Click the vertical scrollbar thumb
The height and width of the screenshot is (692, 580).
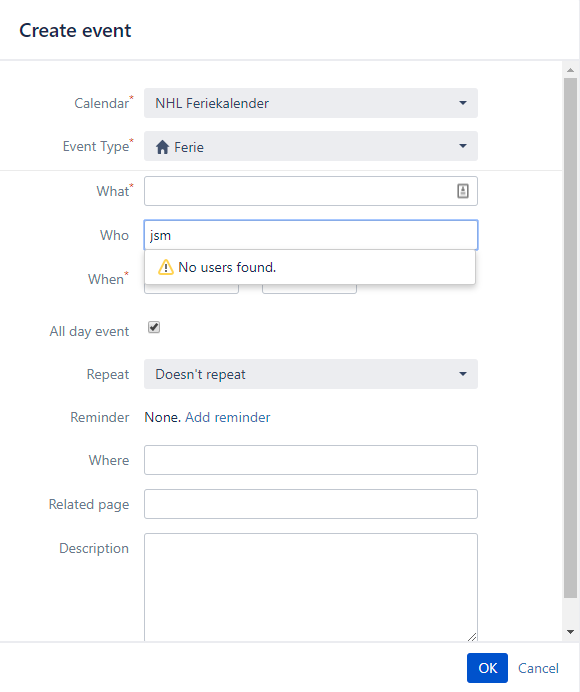coord(570,338)
